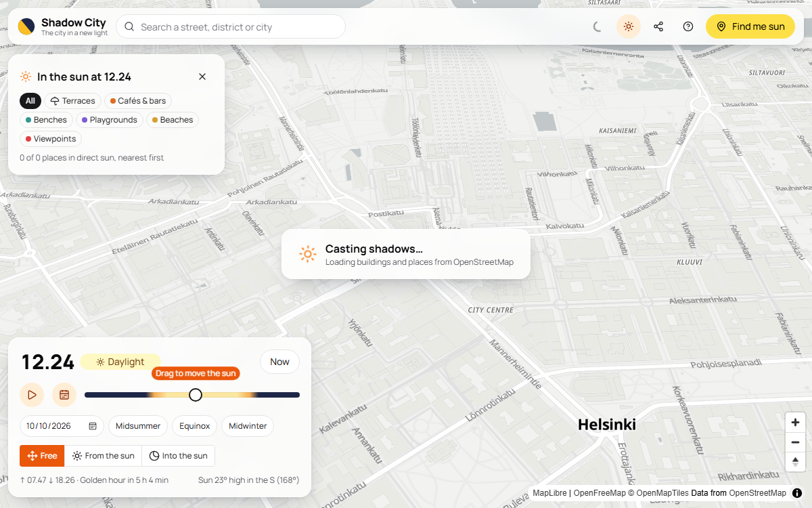Open map attribution info icon
The image size is (812, 508).
point(797,493)
